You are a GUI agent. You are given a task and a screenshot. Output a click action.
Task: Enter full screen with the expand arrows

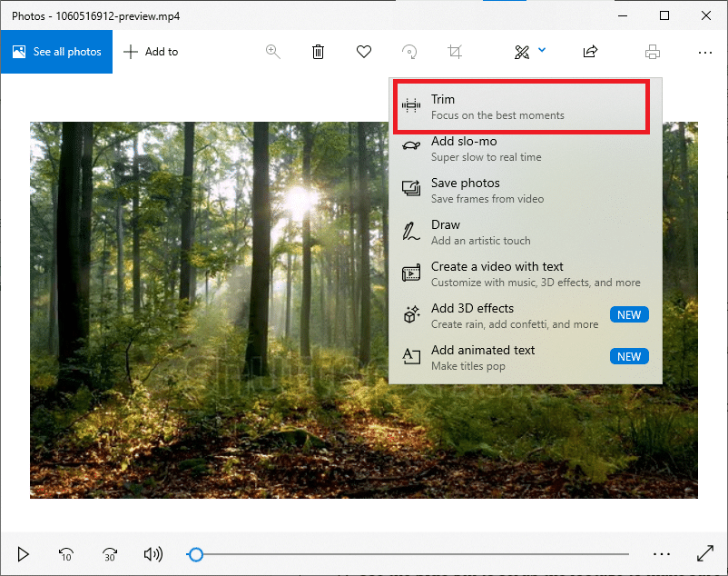[705, 553]
